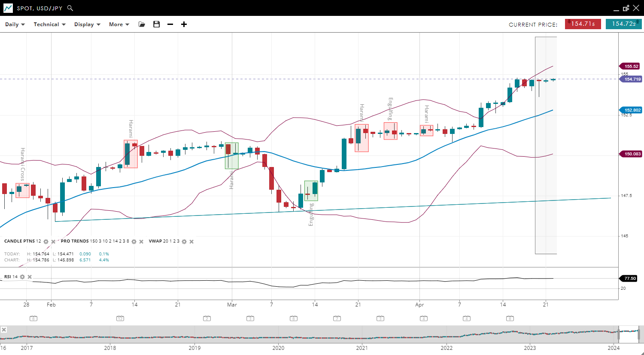
Task: Zoom in using the plus icon
Action: 184,24
